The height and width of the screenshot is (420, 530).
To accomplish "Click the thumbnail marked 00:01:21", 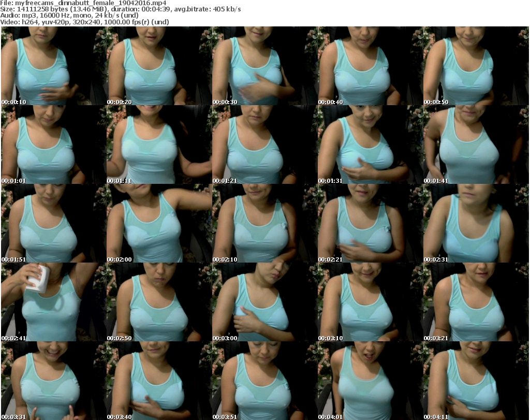I will [x=264, y=144].
